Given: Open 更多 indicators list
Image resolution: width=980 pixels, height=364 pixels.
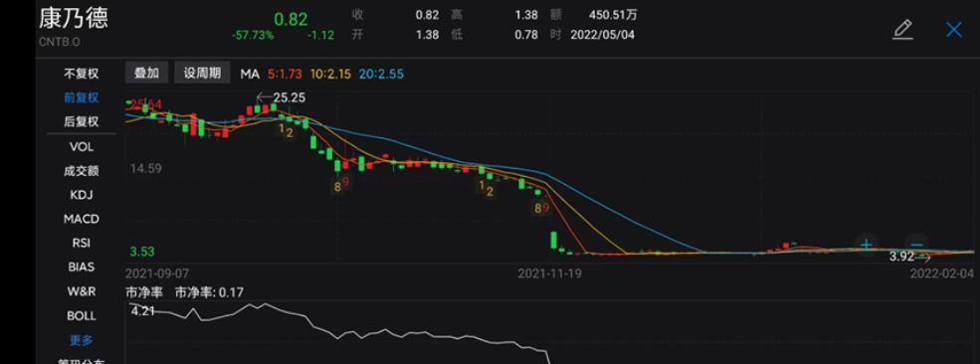Looking at the screenshot, I should click(x=82, y=340).
